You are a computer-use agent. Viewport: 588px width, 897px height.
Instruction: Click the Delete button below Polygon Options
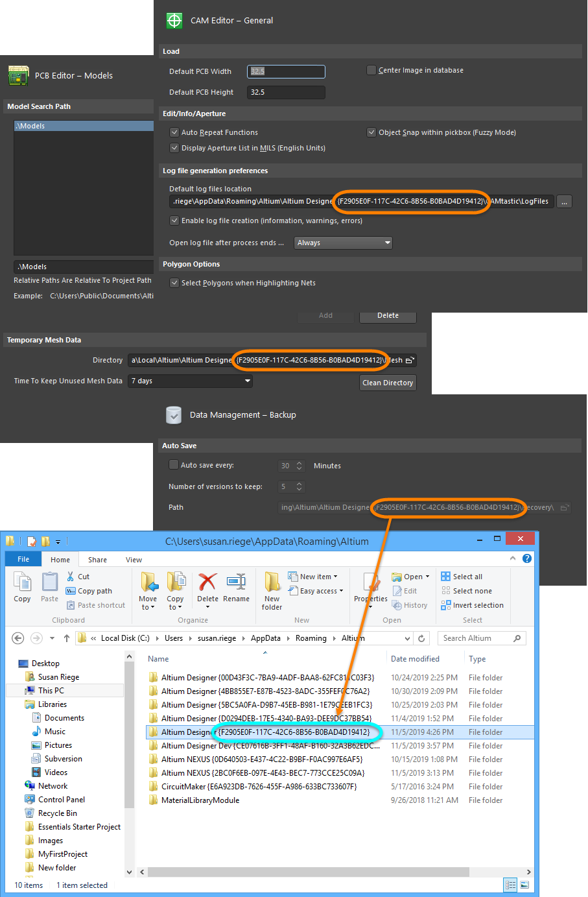pos(388,316)
